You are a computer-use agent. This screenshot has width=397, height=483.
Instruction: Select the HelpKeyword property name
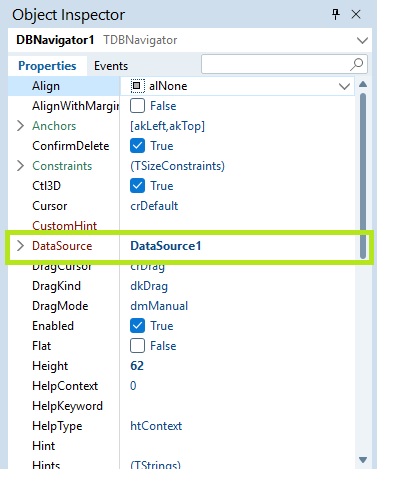pyautogui.click(x=67, y=406)
